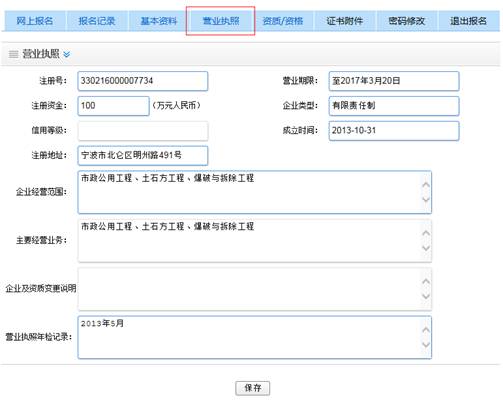
Task: Focus the 注册号 input field
Action: [x=143, y=81]
